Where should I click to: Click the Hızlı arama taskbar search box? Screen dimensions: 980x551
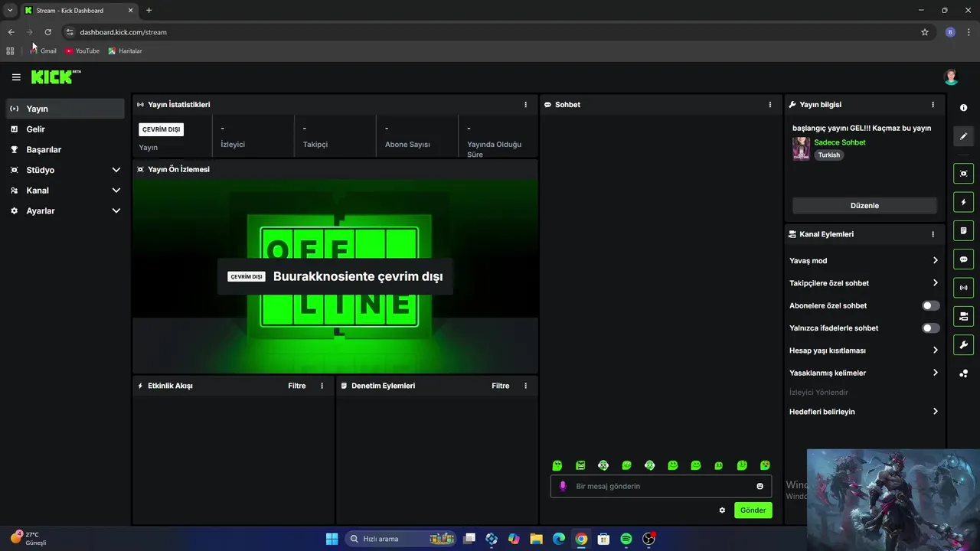(x=402, y=539)
